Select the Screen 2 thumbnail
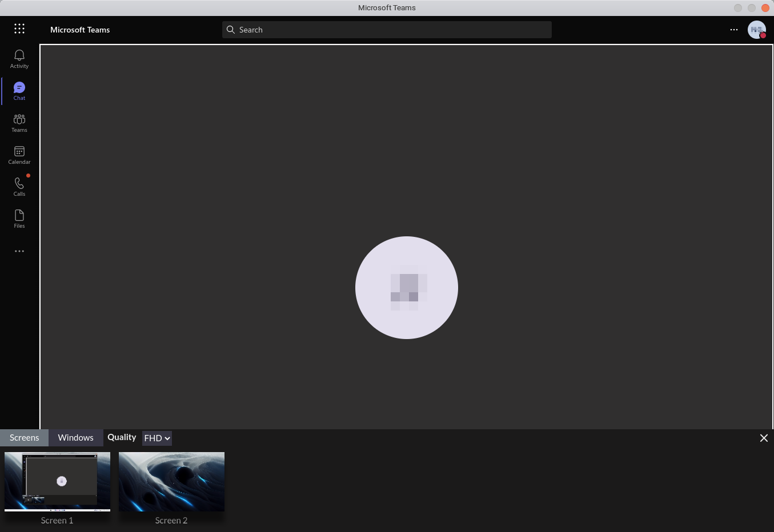 pos(171,482)
